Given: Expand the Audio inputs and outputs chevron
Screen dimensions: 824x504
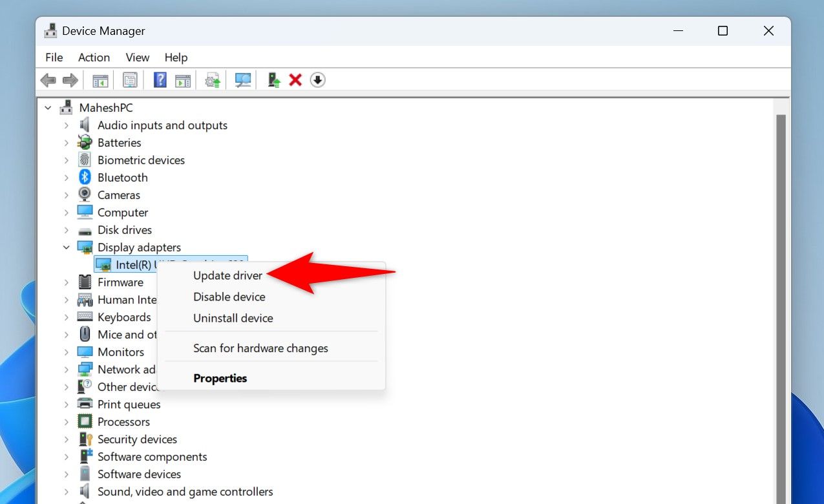Looking at the screenshot, I should (x=66, y=125).
